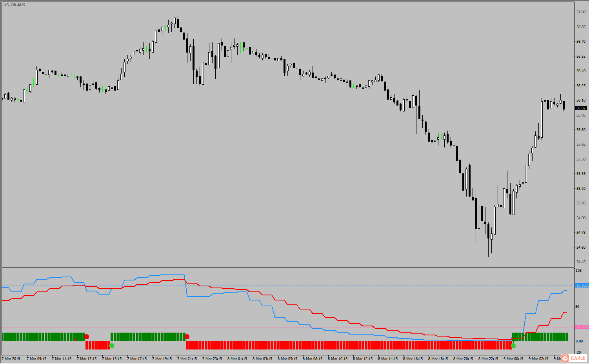
Task: Click the US_OIL,M15 chart title
Action: click(15, 5)
